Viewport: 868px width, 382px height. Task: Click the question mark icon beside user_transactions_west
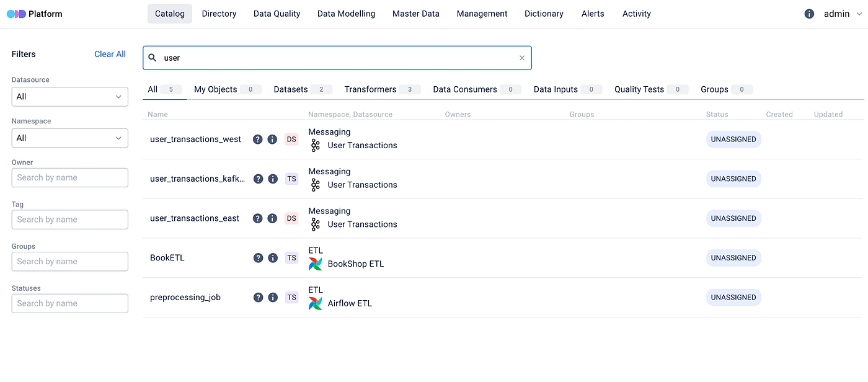258,140
